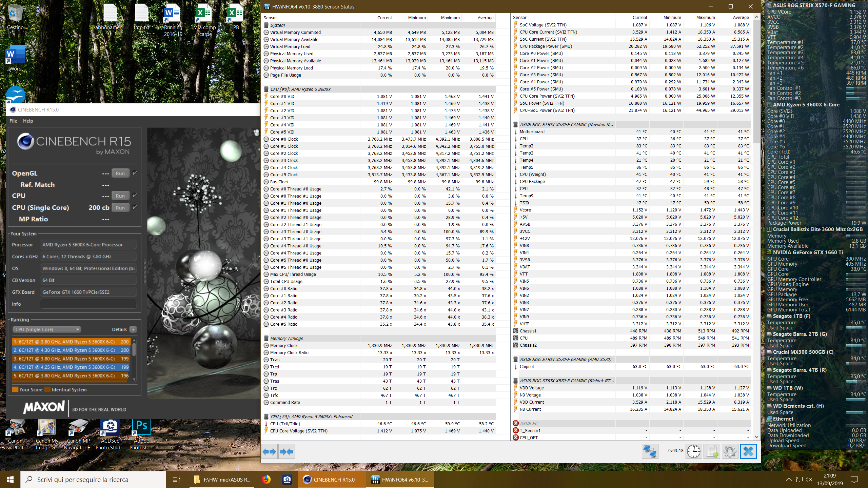Image resolution: width=868 pixels, height=488 pixels.
Task: Run the CPU (Single Core) benchmark
Action: coord(120,208)
